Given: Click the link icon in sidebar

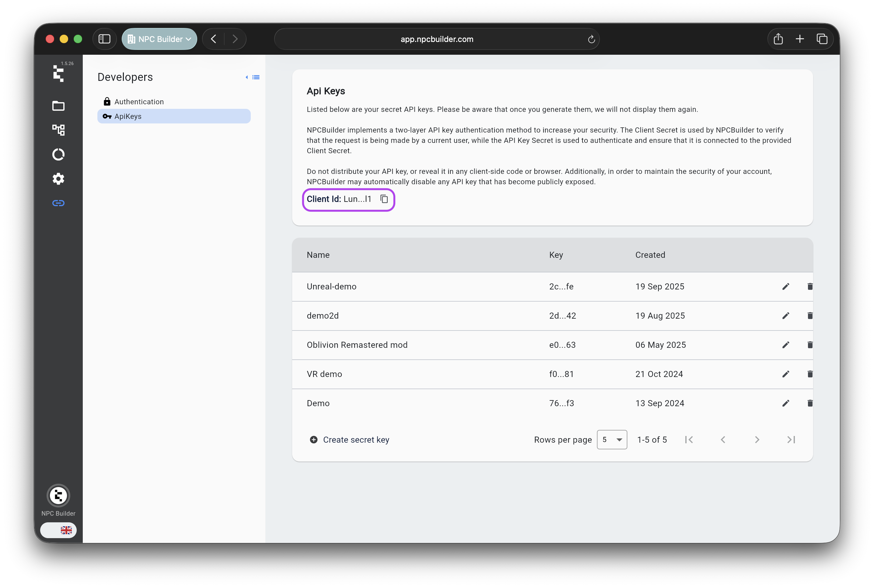Looking at the screenshot, I should pyautogui.click(x=58, y=203).
